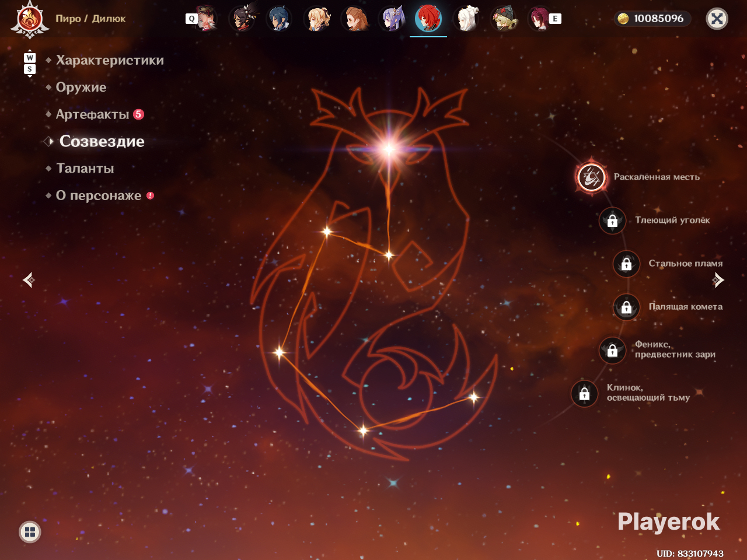This screenshot has height=560, width=747.
Task: Open the Оружие section
Action: point(81,87)
